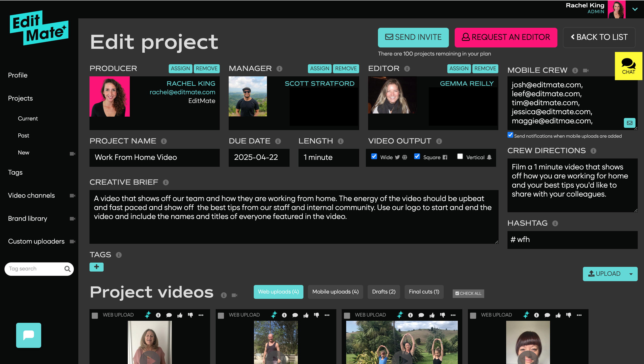Click the Mobile Crew info icon
The image size is (644, 364).
tap(575, 71)
